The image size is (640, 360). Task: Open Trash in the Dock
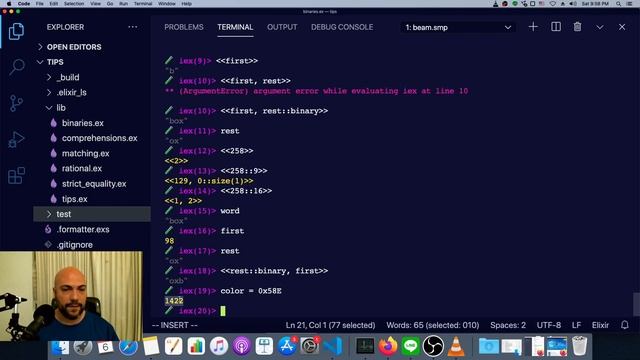pos(580,347)
